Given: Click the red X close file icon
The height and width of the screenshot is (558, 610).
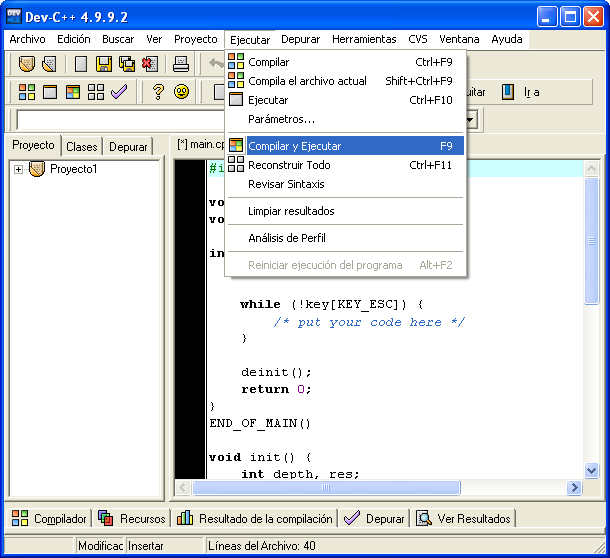Looking at the screenshot, I should click(x=150, y=64).
